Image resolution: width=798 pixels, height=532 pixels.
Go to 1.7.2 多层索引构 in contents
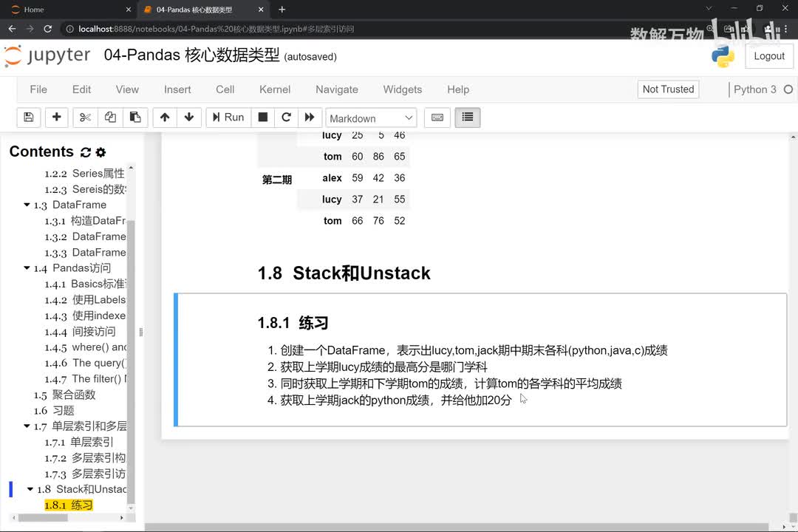point(85,457)
